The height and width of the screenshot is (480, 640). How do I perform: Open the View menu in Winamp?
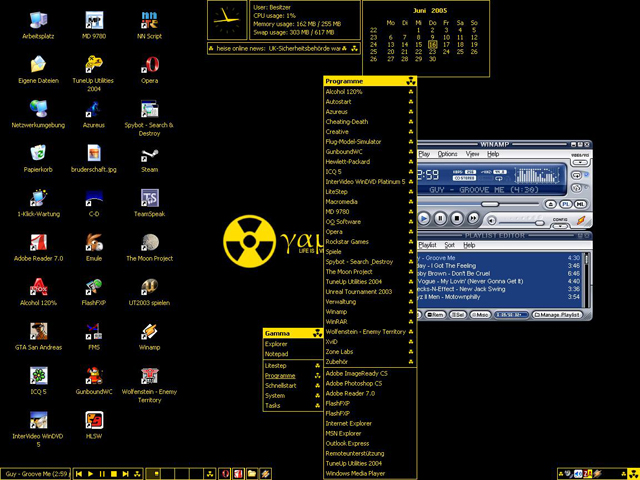(x=472, y=154)
